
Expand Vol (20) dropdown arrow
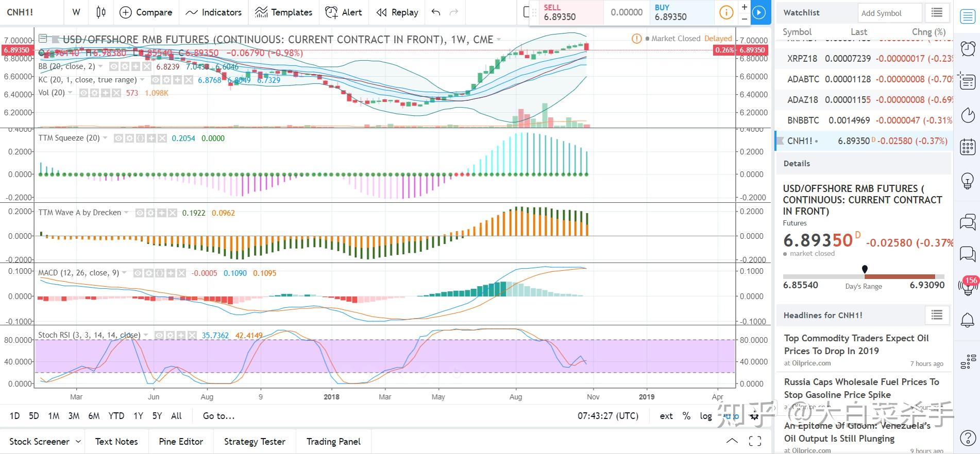point(70,93)
